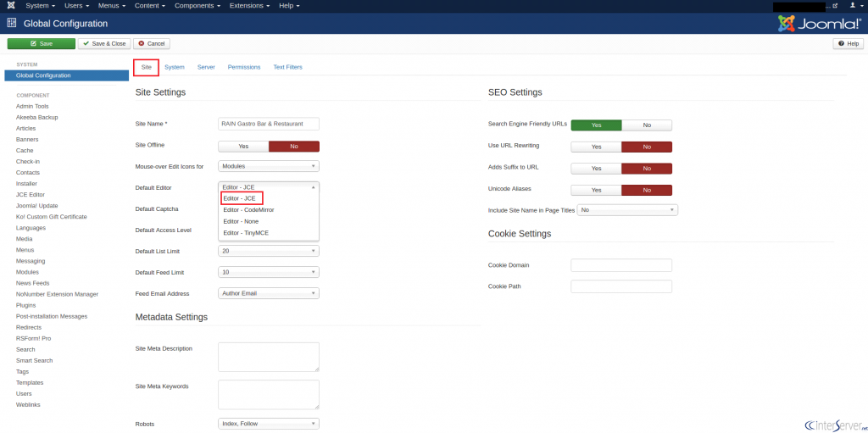This screenshot has width=868, height=433.
Task: Set Adds Suffix to URL to Yes
Action: click(x=596, y=169)
